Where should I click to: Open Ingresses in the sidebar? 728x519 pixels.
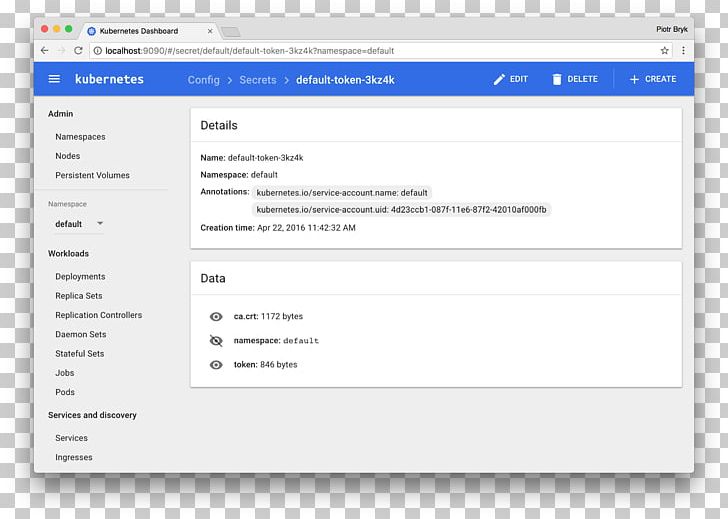(x=74, y=457)
